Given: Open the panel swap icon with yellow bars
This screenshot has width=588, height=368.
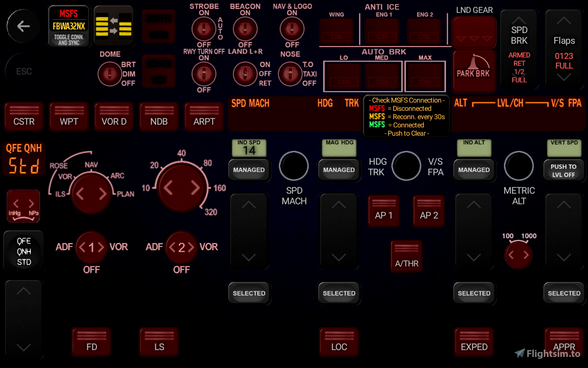Looking at the screenshot, I should [114, 26].
